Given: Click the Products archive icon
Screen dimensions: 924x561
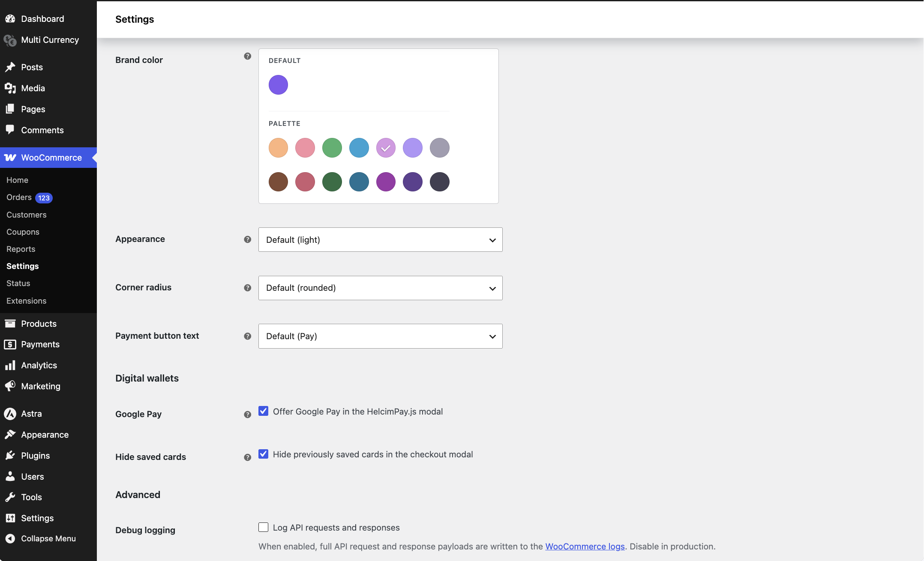Looking at the screenshot, I should point(10,324).
